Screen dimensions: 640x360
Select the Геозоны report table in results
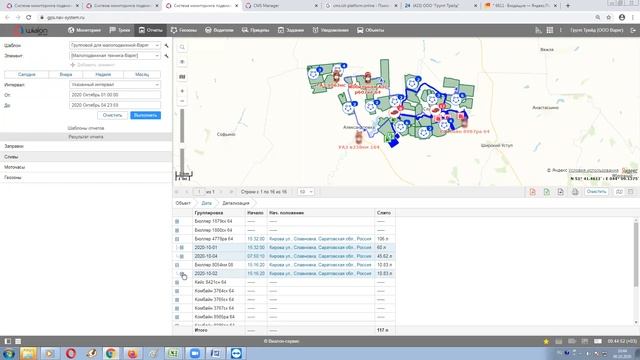[x=86, y=178]
